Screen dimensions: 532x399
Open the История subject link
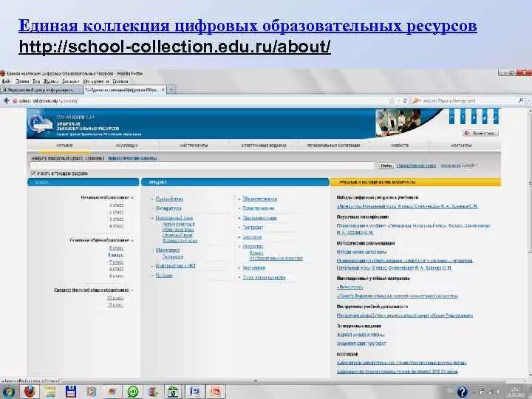tap(164, 276)
